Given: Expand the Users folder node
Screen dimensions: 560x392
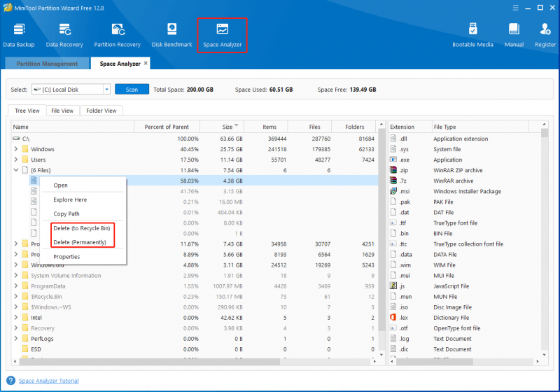Looking at the screenshot, I should click(x=15, y=160).
